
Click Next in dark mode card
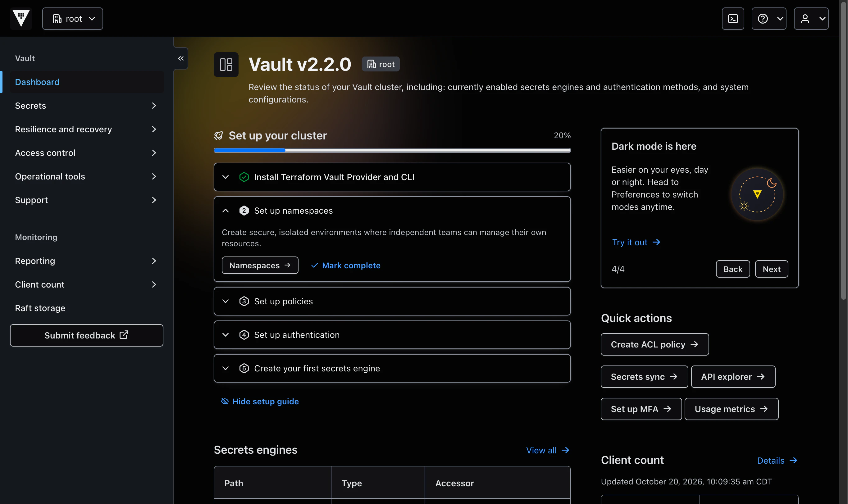click(772, 269)
